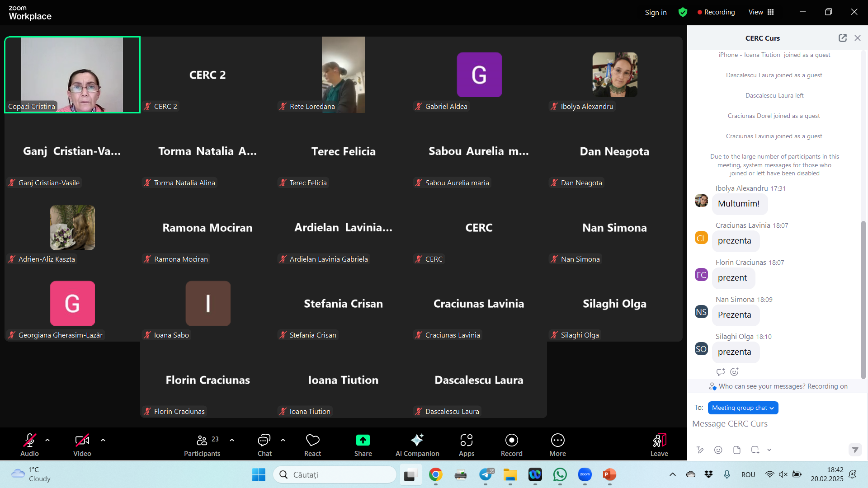The width and height of the screenshot is (868, 488).
Task: Click the Share screen button
Action: pyautogui.click(x=363, y=445)
